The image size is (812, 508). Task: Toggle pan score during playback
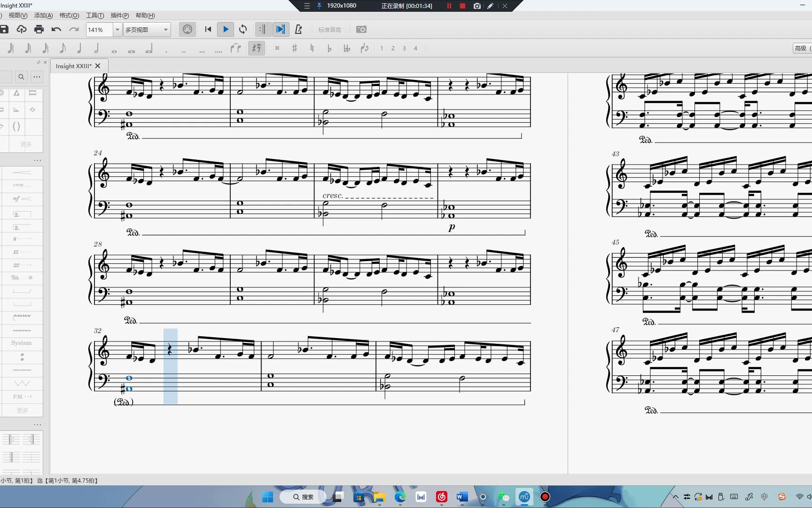pos(280,29)
